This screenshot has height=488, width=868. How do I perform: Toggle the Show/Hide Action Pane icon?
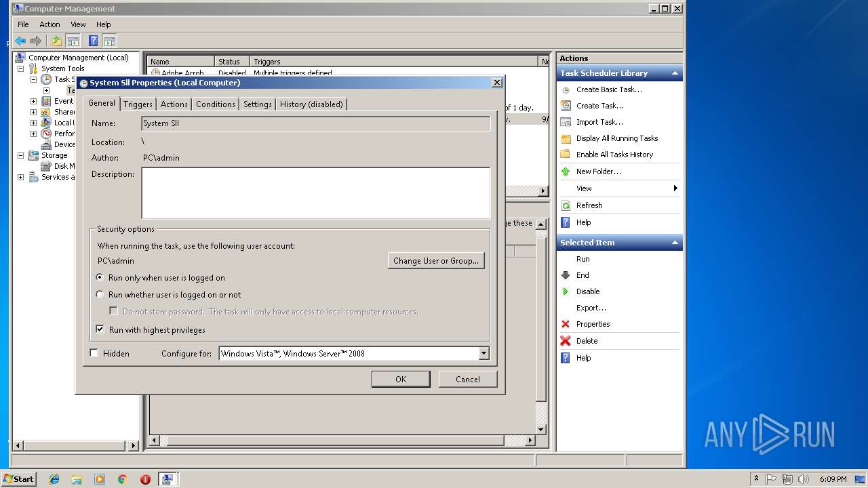pos(109,41)
